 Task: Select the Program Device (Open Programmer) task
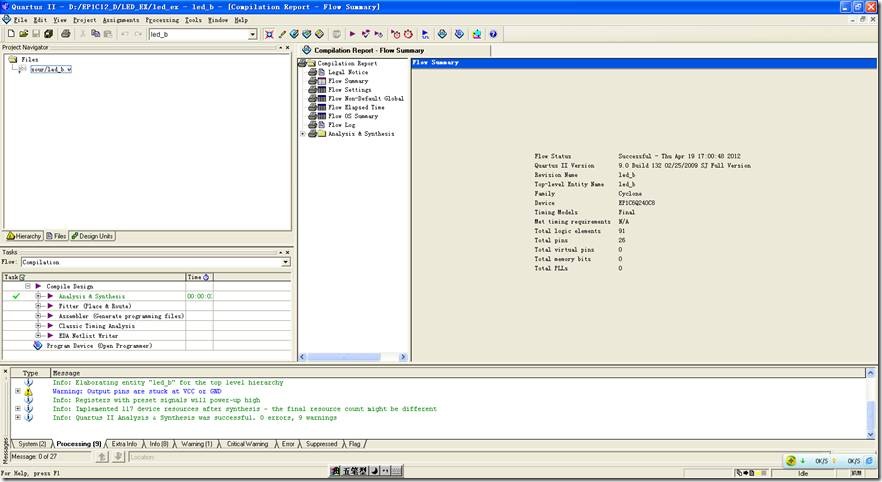(x=99, y=345)
